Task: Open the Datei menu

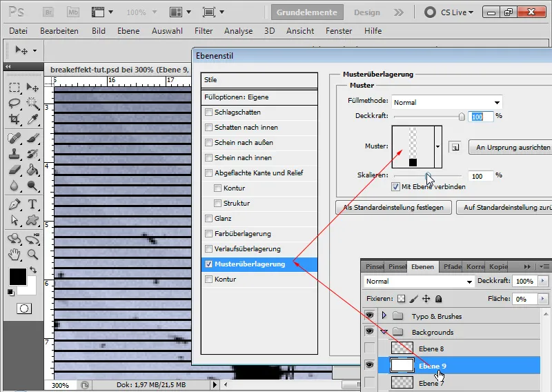Action: coord(19,31)
